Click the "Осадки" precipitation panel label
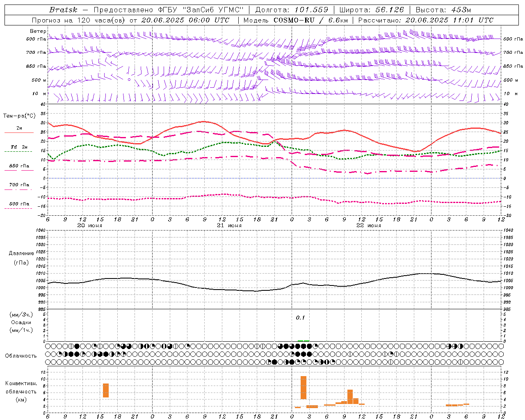The image size is (525, 420). coord(21,322)
